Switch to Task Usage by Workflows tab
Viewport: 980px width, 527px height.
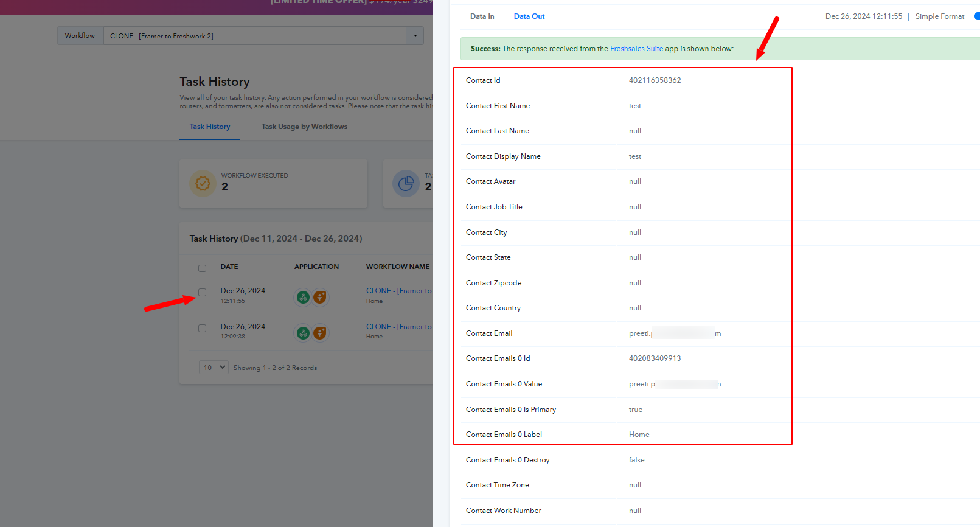pyautogui.click(x=304, y=127)
